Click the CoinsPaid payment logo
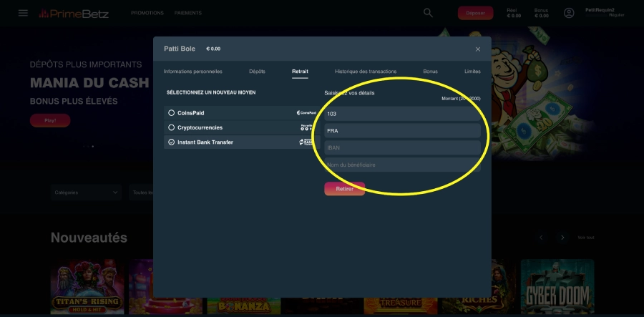The width and height of the screenshot is (644, 317). click(x=307, y=113)
